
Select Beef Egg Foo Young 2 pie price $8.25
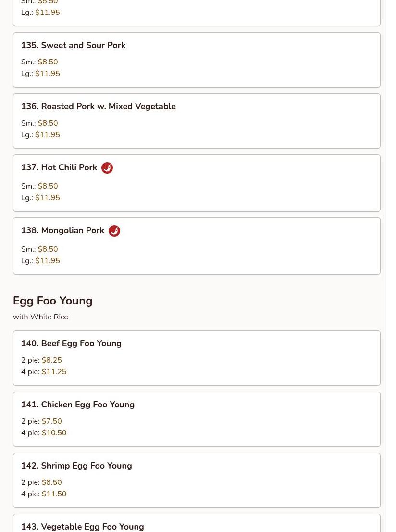click(x=52, y=360)
